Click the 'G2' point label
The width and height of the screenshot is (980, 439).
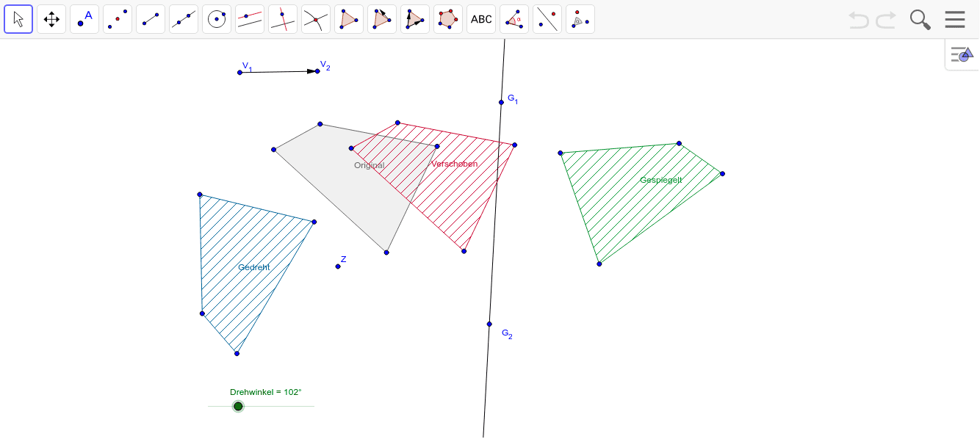(x=508, y=334)
